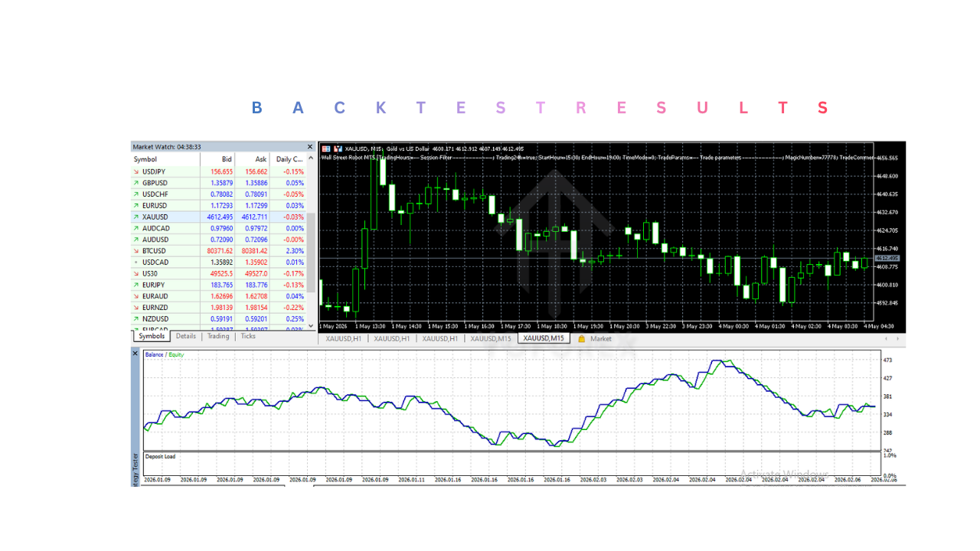Click the gray dot icon beside USDCAD
This screenshot has height=551, width=980.
(x=136, y=262)
